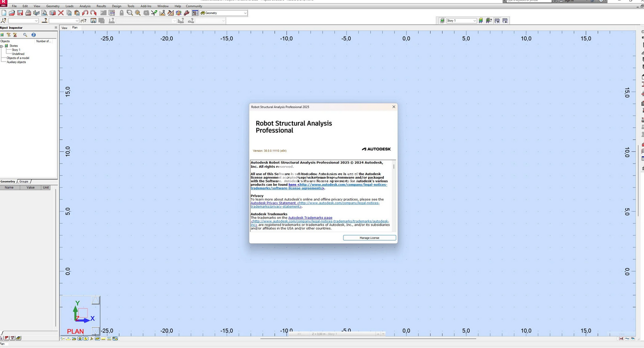Redo the action via toolbar arrow
Screen dimensions: 644x348
click(93, 13)
